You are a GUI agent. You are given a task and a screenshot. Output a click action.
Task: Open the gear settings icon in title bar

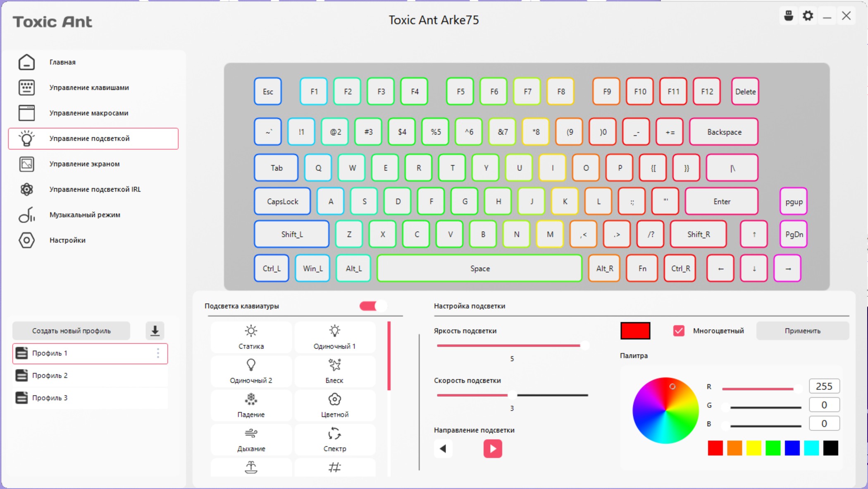click(x=808, y=16)
